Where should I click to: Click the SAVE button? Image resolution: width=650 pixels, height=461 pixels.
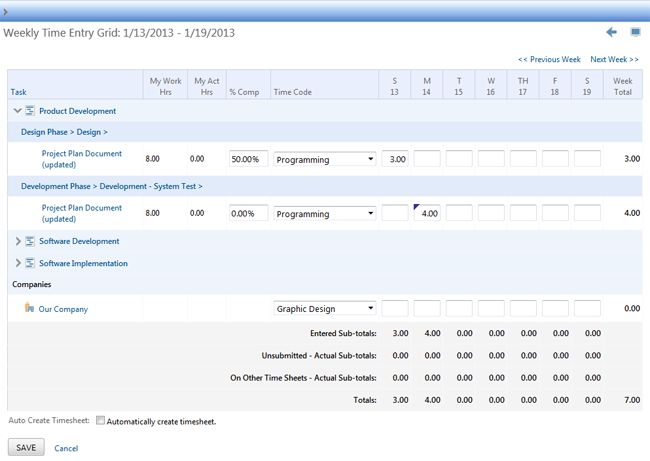coord(26,448)
